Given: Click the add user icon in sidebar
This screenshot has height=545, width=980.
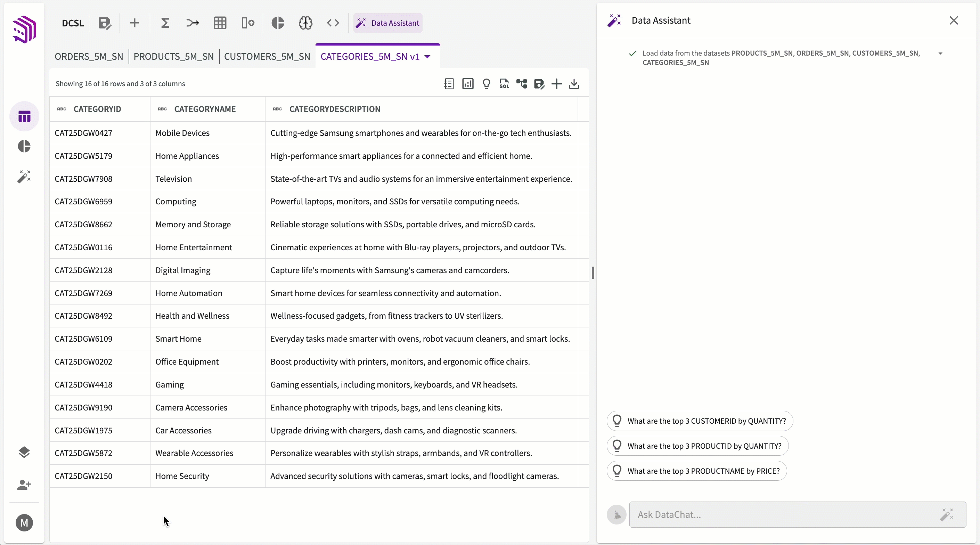Looking at the screenshot, I should pyautogui.click(x=24, y=485).
